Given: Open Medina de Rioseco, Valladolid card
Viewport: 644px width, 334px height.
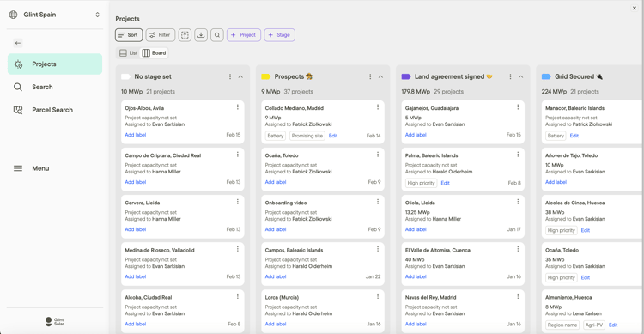Looking at the screenshot, I should [183, 264].
